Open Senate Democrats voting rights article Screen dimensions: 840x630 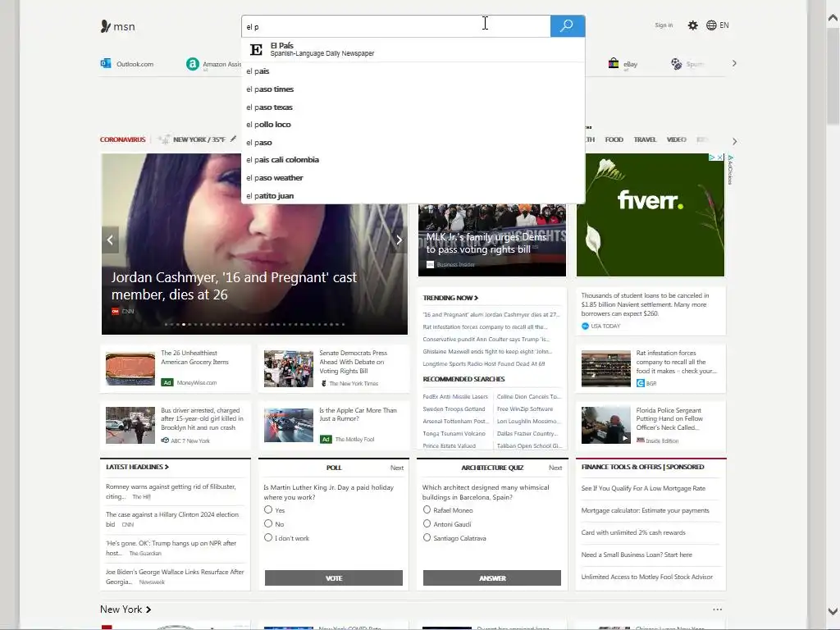tap(333, 368)
